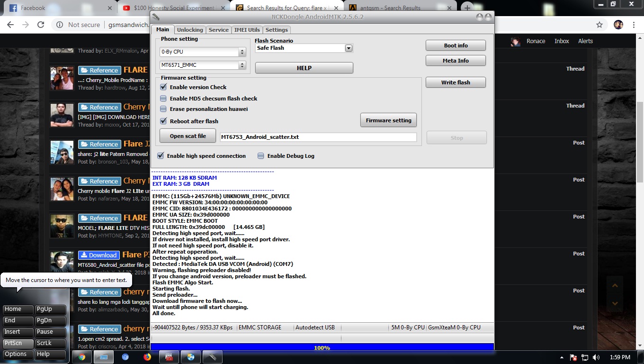Click the blue 100% progress bar
Image resolution: width=644 pixels, height=364 pixels.
tap(322, 347)
